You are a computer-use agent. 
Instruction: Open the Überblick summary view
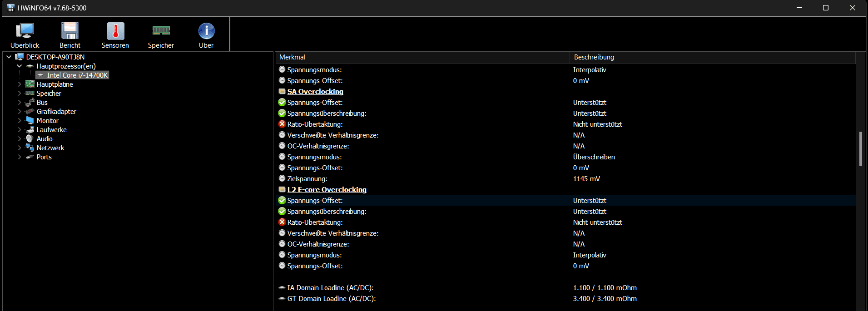25,35
